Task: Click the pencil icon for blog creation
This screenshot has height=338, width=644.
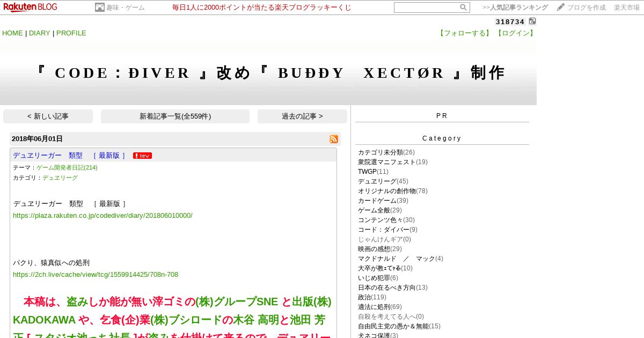Action: (560, 8)
